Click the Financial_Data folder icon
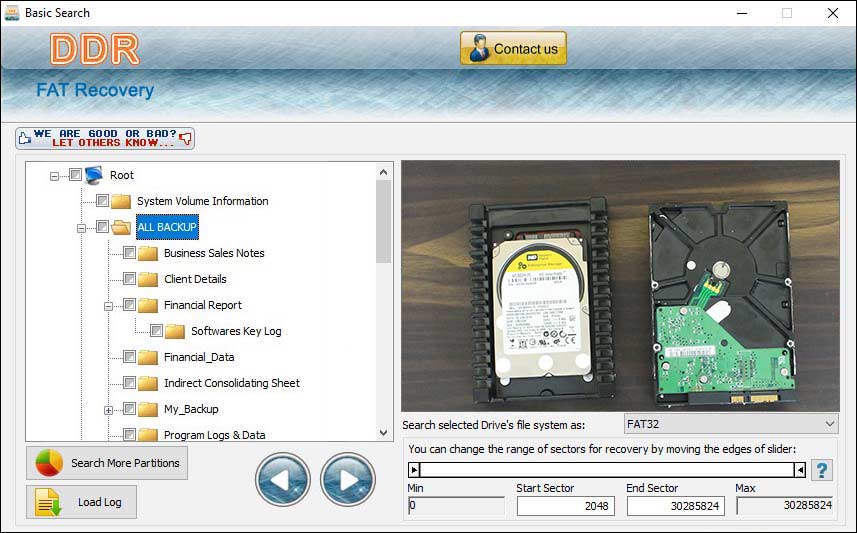 tap(148, 357)
